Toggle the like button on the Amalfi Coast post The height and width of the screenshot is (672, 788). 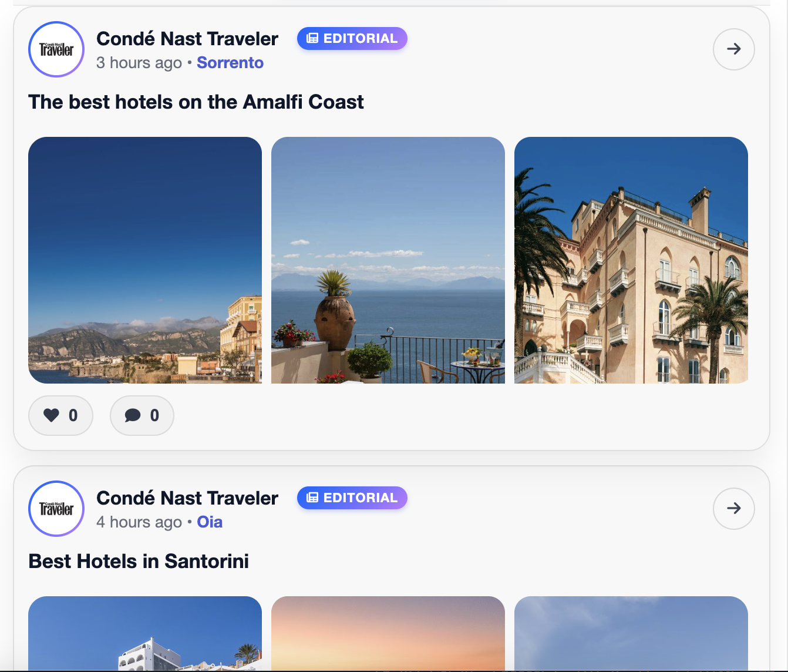pyautogui.click(x=60, y=415)
